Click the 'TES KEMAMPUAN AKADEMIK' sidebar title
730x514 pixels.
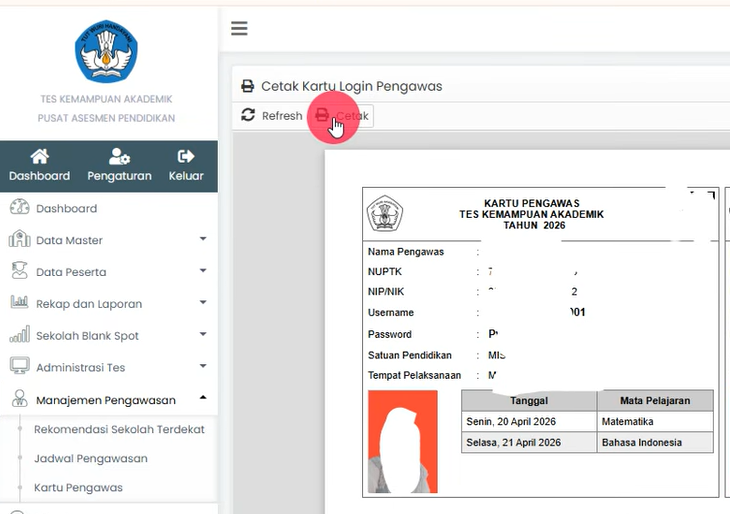point(106,99)
